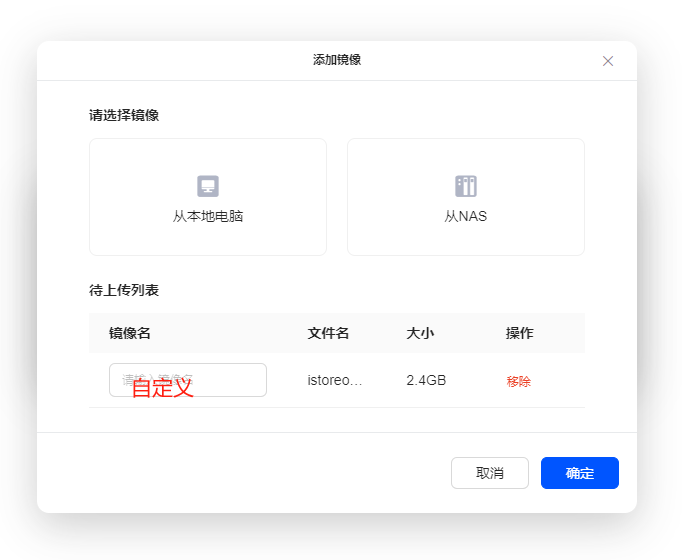Click the 文件名 column header
Image resolution: width=682 pixels, height=560 pixels.
(x=328, y=333)
